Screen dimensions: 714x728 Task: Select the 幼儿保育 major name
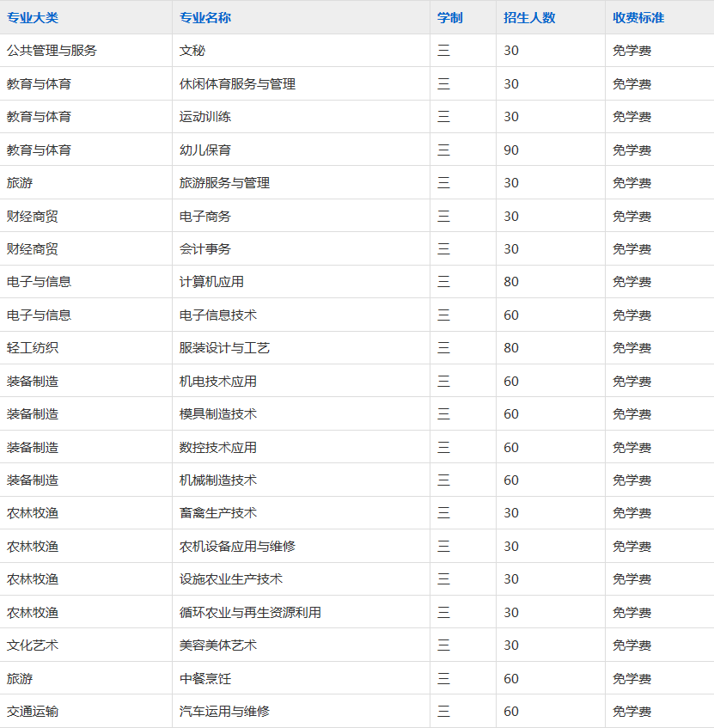tap(205, 150)
